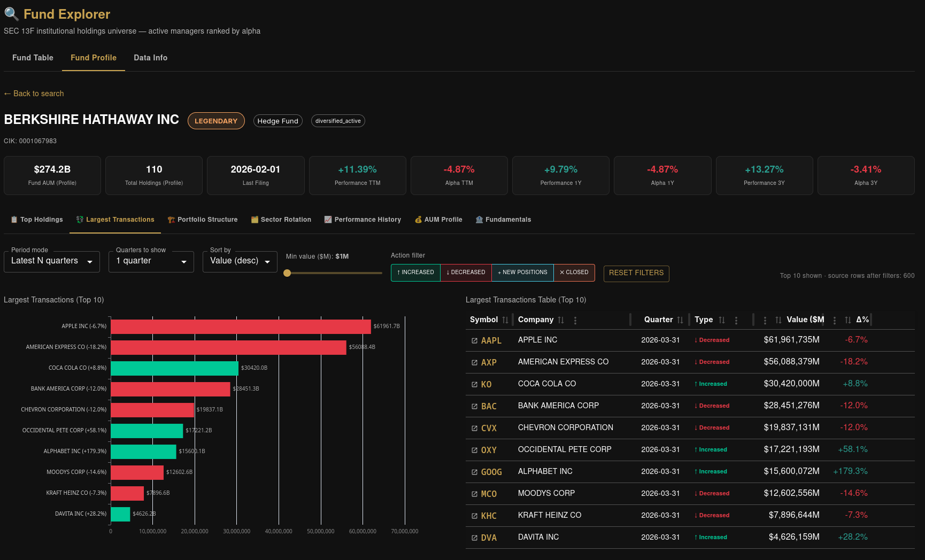Switch to the Fund Table tab
The width and height of the screenshot is (925, 560).
[x=33, y=58]
